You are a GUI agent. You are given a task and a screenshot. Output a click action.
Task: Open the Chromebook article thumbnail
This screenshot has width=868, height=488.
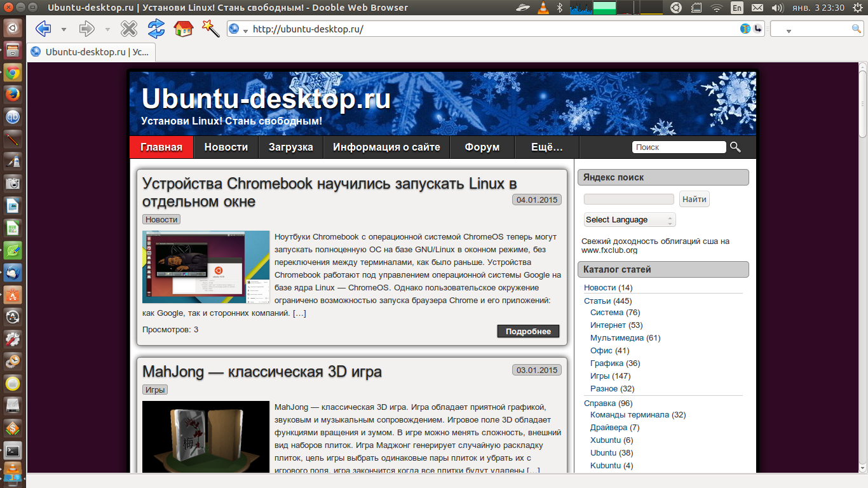206,267
